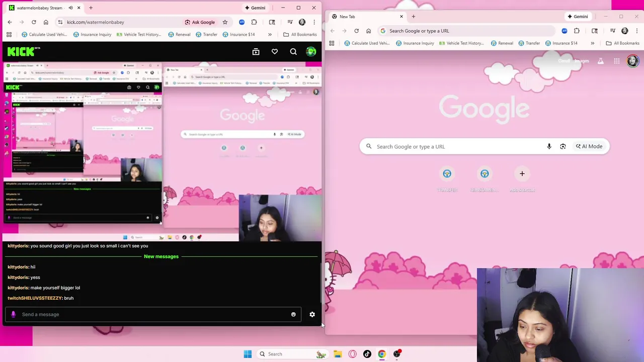
Task: Open Insurance Inquiry bookmark in Kick window
Action: point(92,35)
